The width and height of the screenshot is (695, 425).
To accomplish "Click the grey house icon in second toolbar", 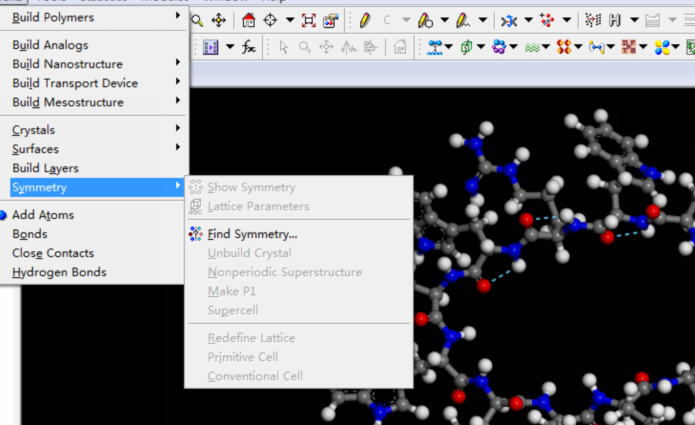I will (x=400, y=47).
